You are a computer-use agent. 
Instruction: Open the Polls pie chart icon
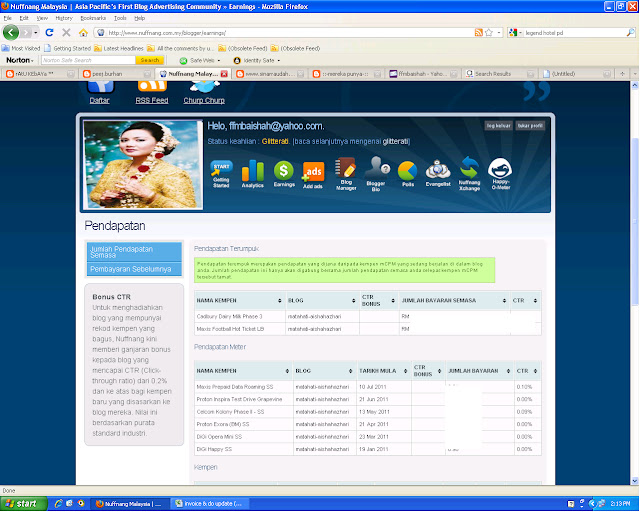pyautogui.click(x=408, y=174)
